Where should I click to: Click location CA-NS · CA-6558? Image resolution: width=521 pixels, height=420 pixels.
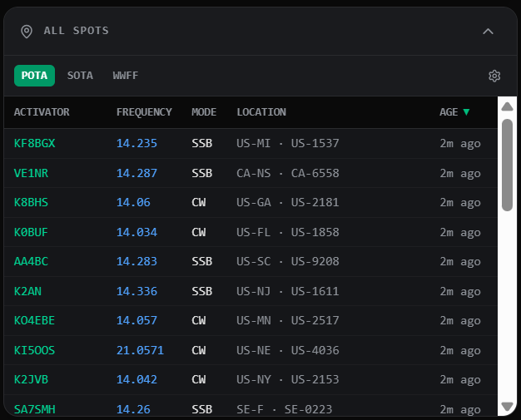288,173
